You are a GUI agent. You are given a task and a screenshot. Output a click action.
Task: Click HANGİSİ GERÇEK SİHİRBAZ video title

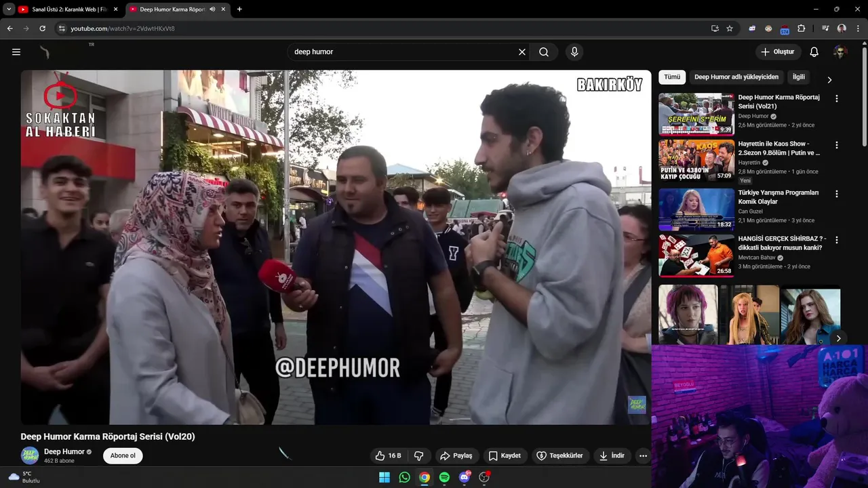pyautogui.click(x=782, y=243)
